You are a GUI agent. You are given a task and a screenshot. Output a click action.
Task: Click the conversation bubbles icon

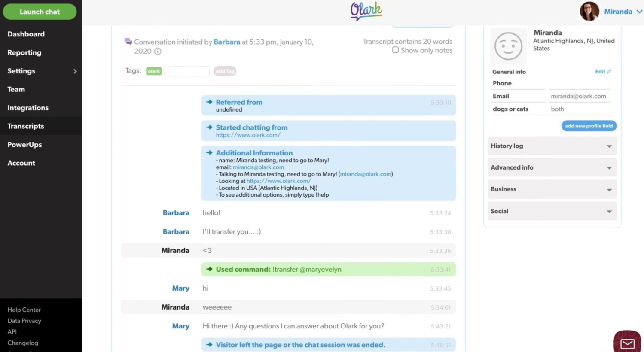[128, 42]
